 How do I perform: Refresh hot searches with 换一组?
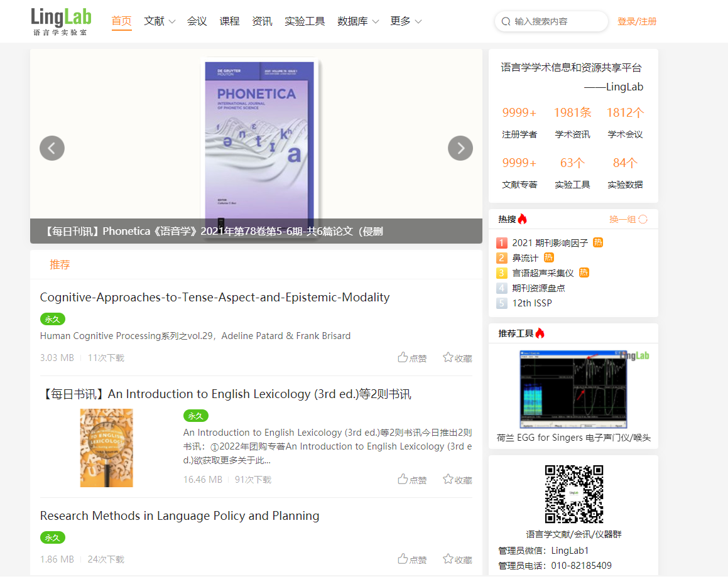[628, 219]
